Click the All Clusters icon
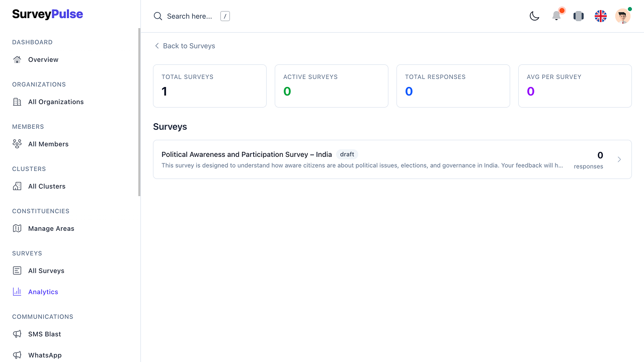Viewport: 644px width, 362px height. pyautogui.click(x=17, y=186)
